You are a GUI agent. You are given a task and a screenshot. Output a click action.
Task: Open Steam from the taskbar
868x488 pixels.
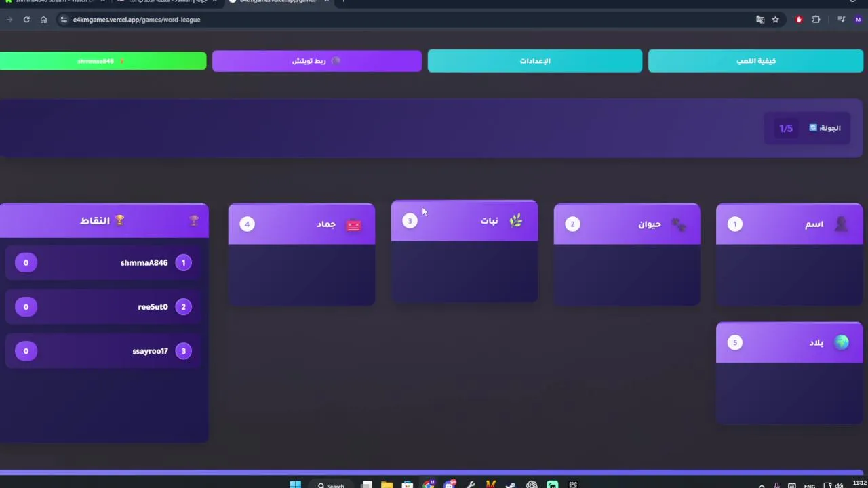[x=511, y=485]
